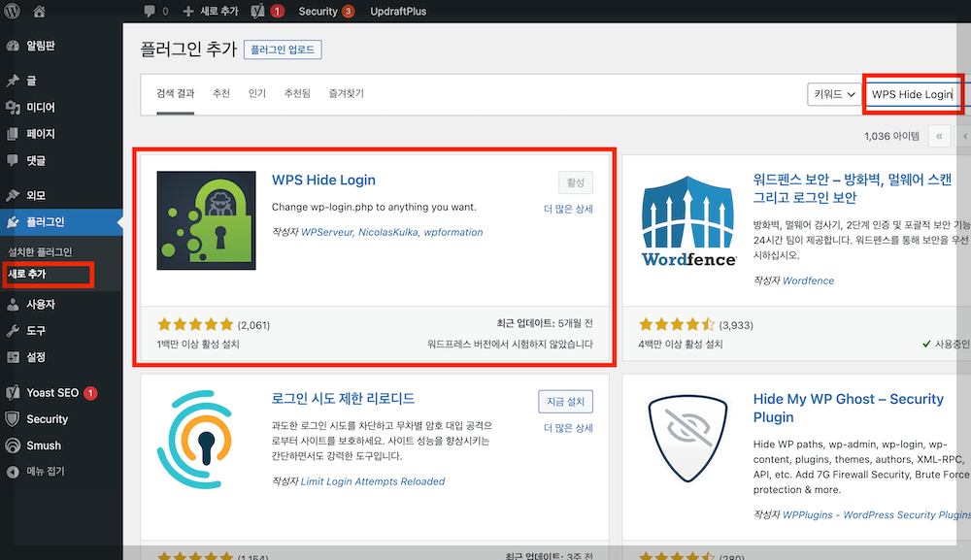This screenshot has width=971, height=560.
Task: Click the 플러그인 업로드 button
Action: pyautogui.click(x=282, y=49)
